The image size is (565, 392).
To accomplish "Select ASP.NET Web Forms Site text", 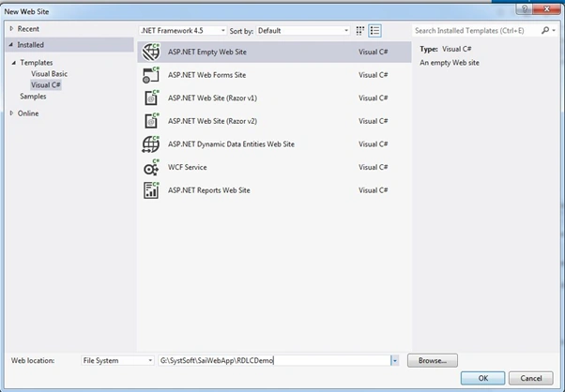I will (206, 75).
